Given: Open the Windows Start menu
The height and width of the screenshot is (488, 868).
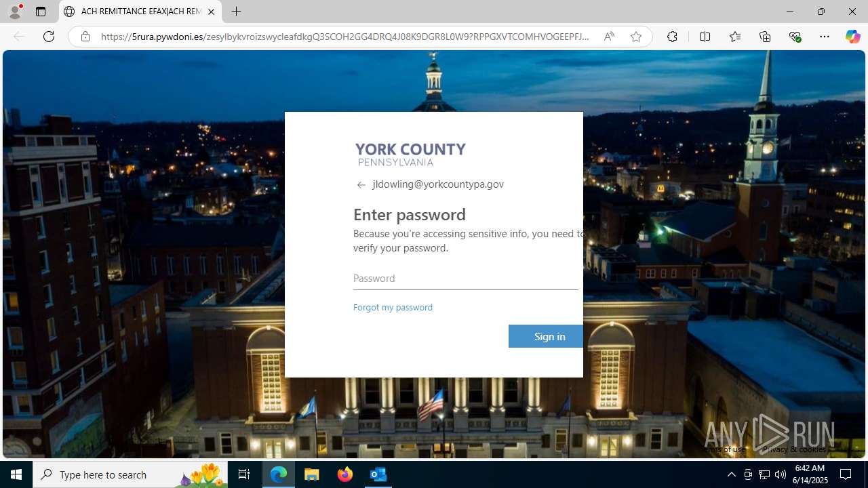Looking at the screenshot, I should click(x=16, y=474).
